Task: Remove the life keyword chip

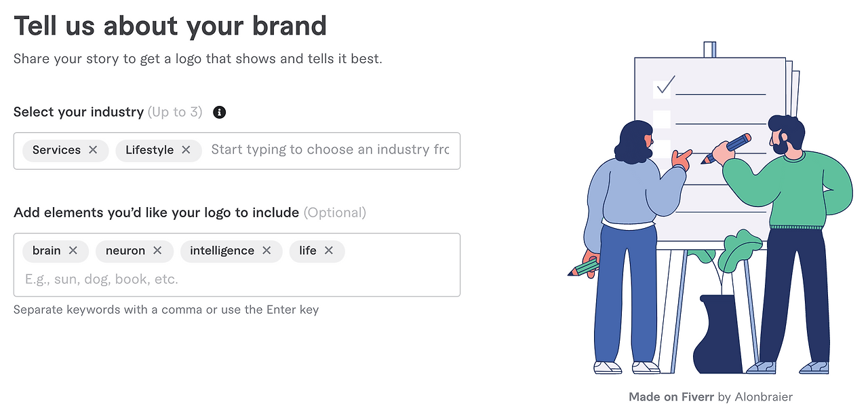Action: coord(329,250)
